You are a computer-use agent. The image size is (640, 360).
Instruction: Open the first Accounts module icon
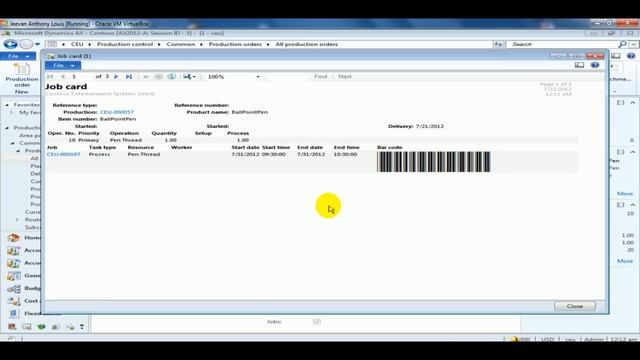pyautogui.click(x=13, y=250)
